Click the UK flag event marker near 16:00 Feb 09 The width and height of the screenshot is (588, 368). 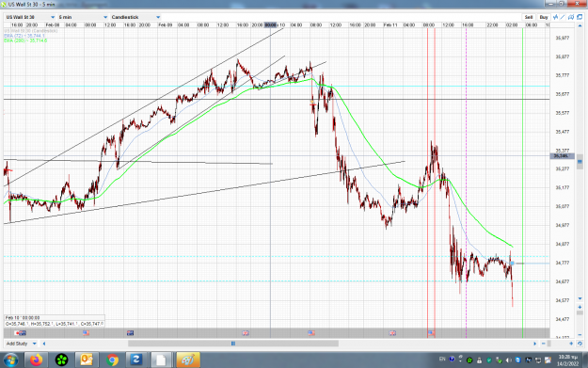246,333
